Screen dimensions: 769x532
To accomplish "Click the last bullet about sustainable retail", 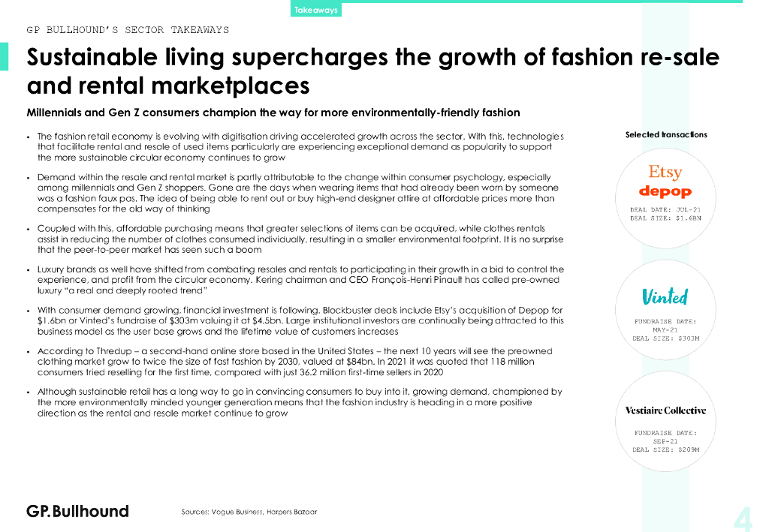I will click(x=300, y=402).
